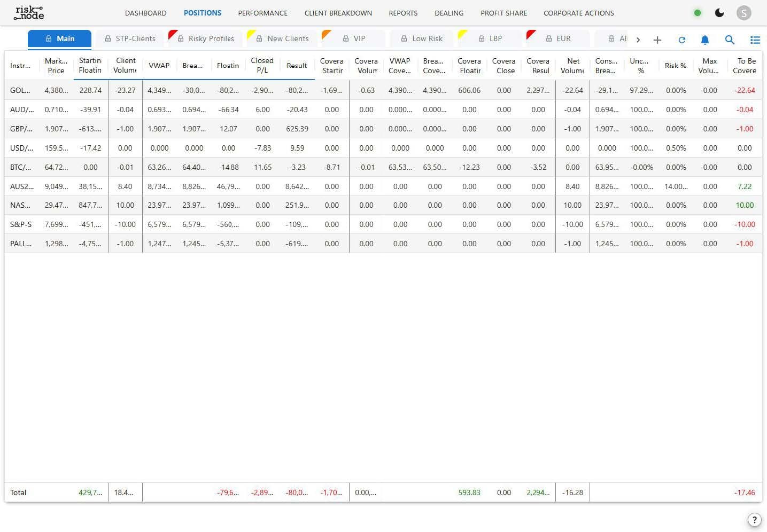
Task: Click the lock icon on LBP tab
Action: (x=482, y=38)
